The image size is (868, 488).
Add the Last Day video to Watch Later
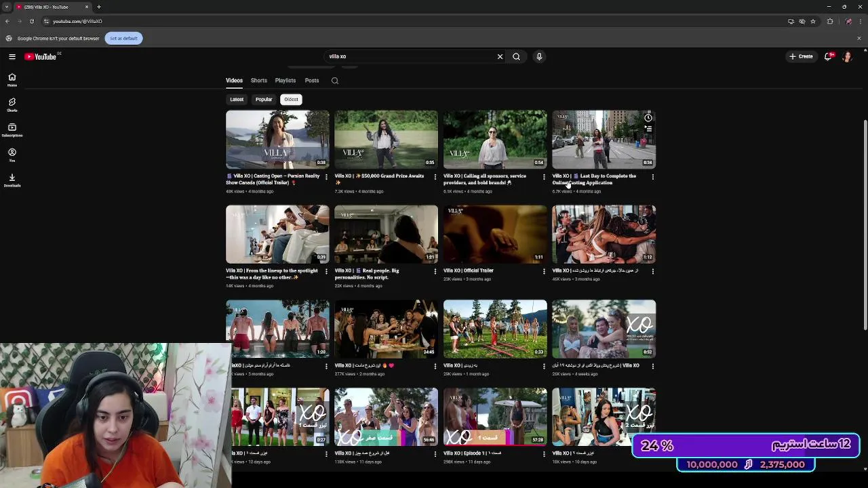click(x=648, y=118)
